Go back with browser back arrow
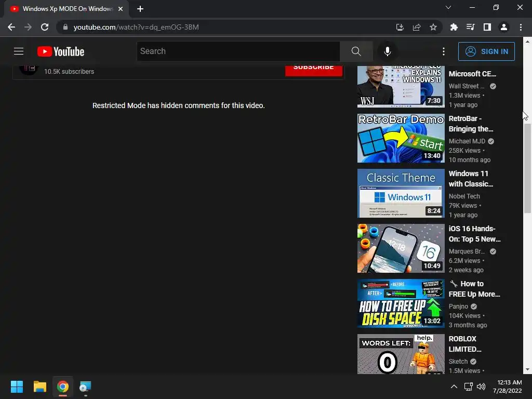Image resolution: width=532 pixels, height=399 pixels. (11, 27)
